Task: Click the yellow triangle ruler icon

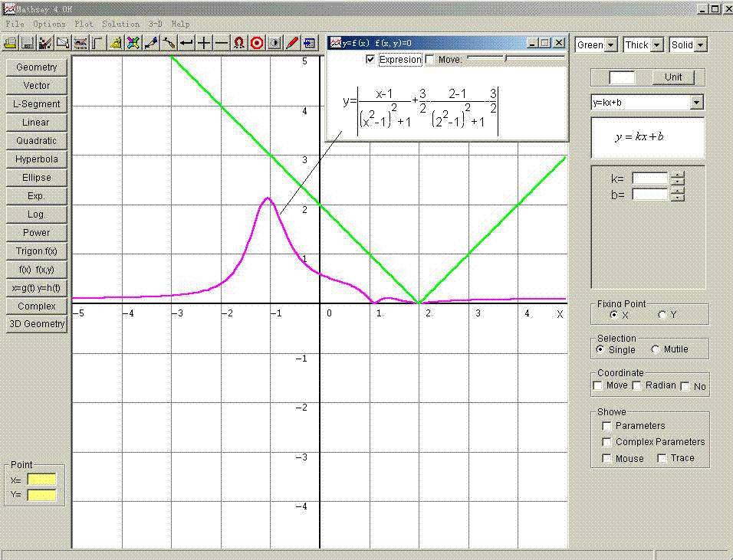Action: click(x=116, y=43)
